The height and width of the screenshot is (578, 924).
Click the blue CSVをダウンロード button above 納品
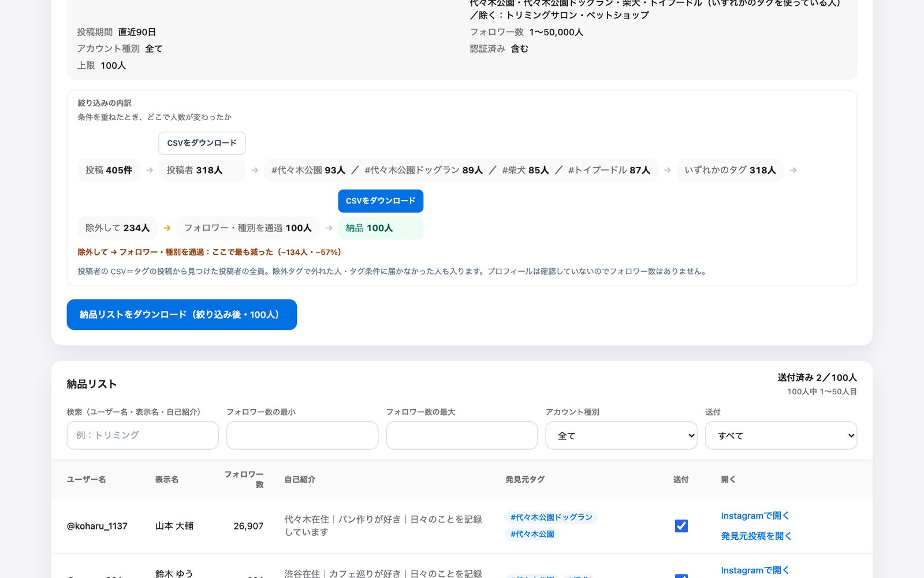381,201
